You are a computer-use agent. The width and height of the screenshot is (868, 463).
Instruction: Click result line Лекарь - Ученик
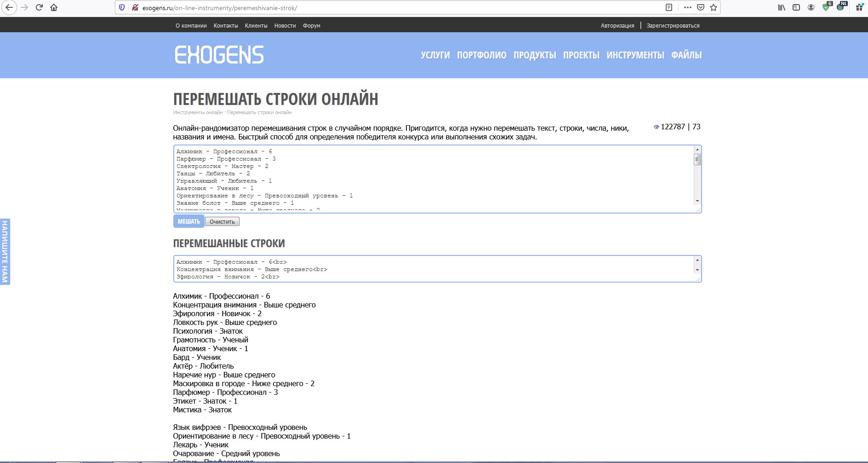coord(200,445)
